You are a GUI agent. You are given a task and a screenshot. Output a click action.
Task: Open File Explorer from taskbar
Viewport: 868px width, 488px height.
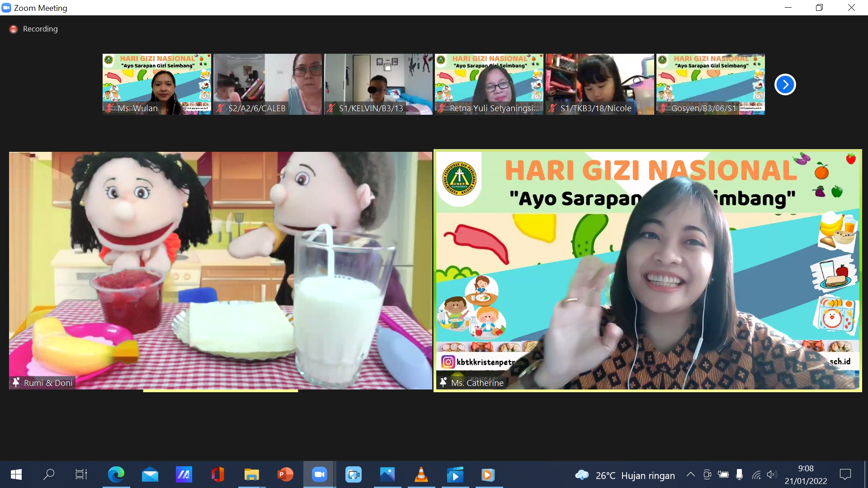click(251, 474)
